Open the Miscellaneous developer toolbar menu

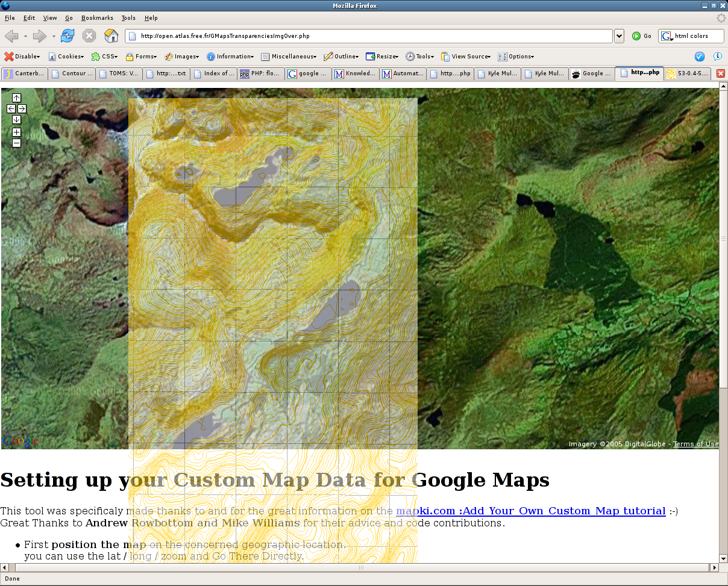[x=289, y=57]
